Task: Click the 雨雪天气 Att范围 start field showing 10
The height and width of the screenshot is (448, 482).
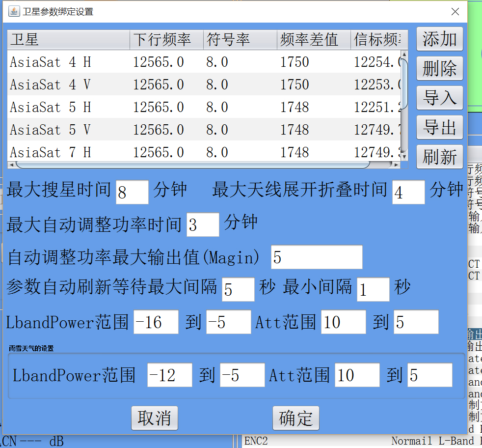Action: click(x=357, y=375)
